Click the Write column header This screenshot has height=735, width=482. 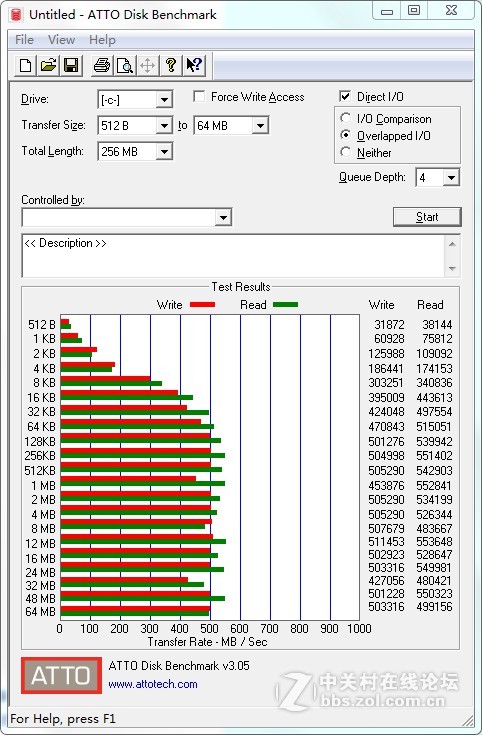coord(381,305)
